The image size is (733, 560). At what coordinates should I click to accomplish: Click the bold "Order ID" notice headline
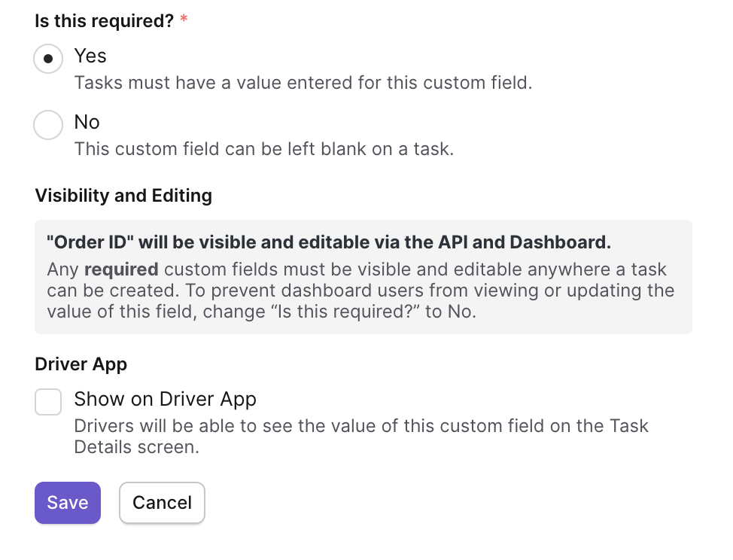[329, 242]
